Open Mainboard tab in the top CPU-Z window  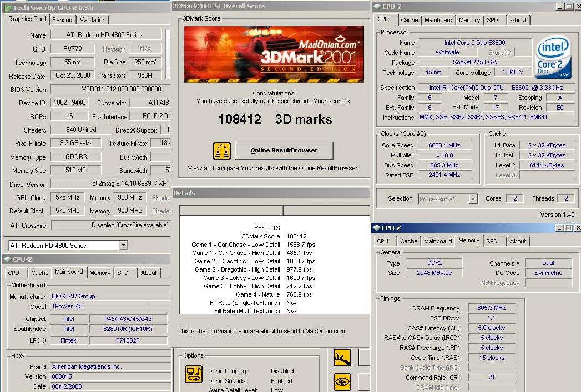438,20
